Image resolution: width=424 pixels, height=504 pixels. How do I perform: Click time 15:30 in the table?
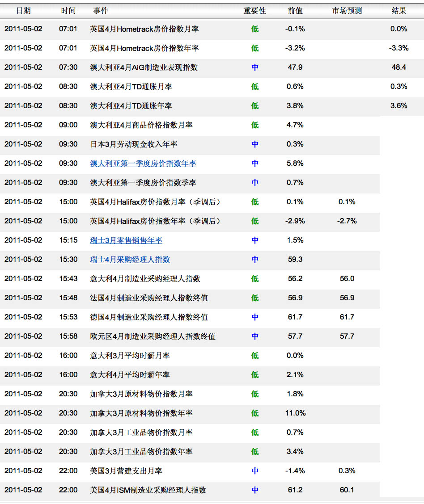68,260
